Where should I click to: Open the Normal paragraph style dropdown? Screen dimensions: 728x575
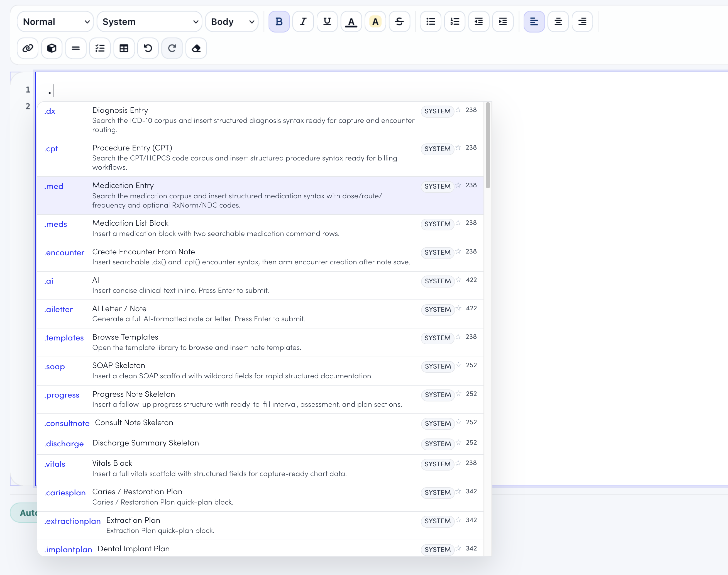pos(55,21)
